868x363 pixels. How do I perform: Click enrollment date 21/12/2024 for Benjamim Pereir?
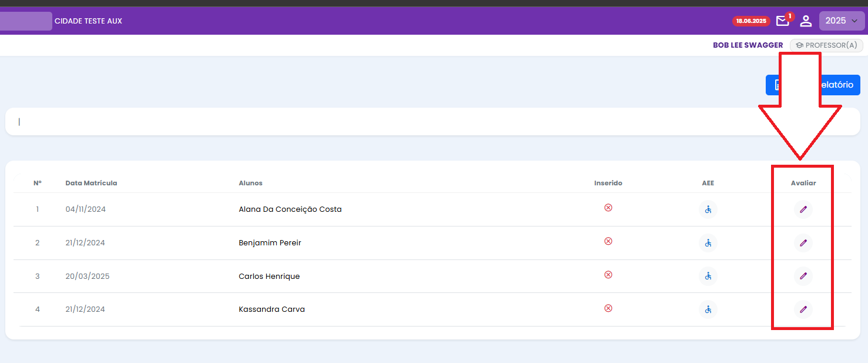85,243
